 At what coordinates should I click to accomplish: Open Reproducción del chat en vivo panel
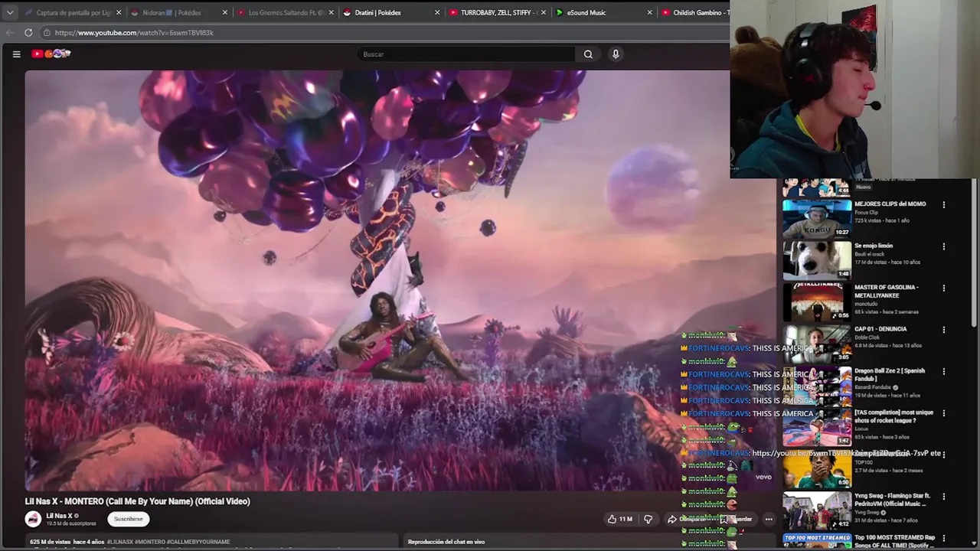click(446, 542)
